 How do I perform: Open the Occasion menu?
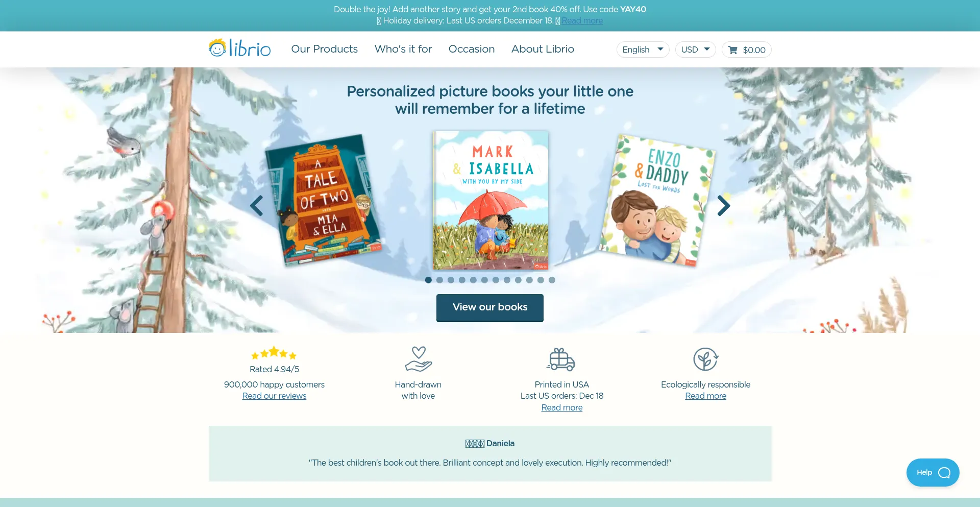coord(472,49)
